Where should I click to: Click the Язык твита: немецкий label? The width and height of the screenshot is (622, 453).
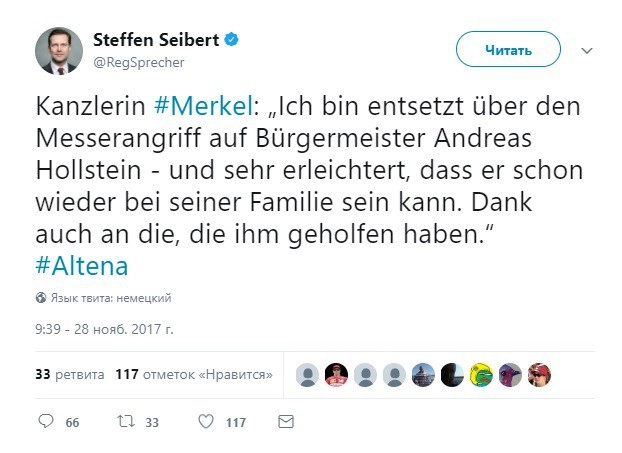pyautogui.click(x=111, y=298)
